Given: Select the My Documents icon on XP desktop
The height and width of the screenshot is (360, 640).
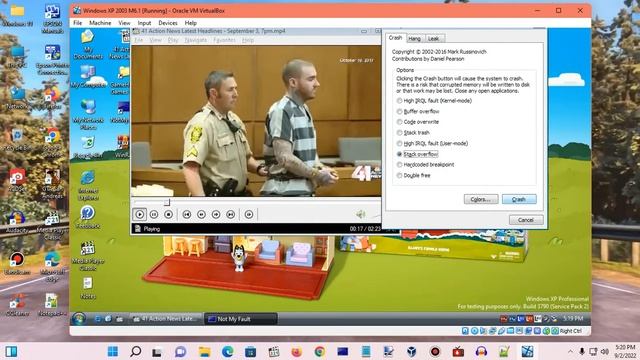Looking at the screenshot, I should coord(88,45).
